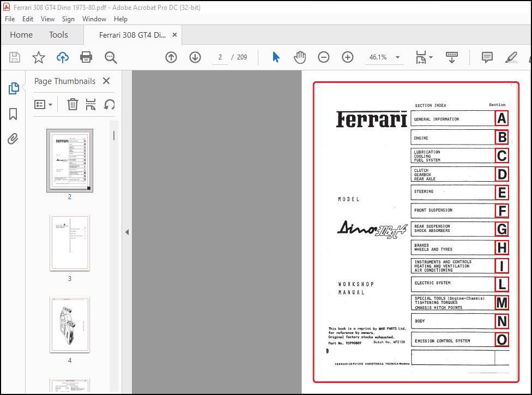Viewport: 532px width, 395px height.
Task: Add a comment with speech bubble icon
Action: tap(487, 57)
